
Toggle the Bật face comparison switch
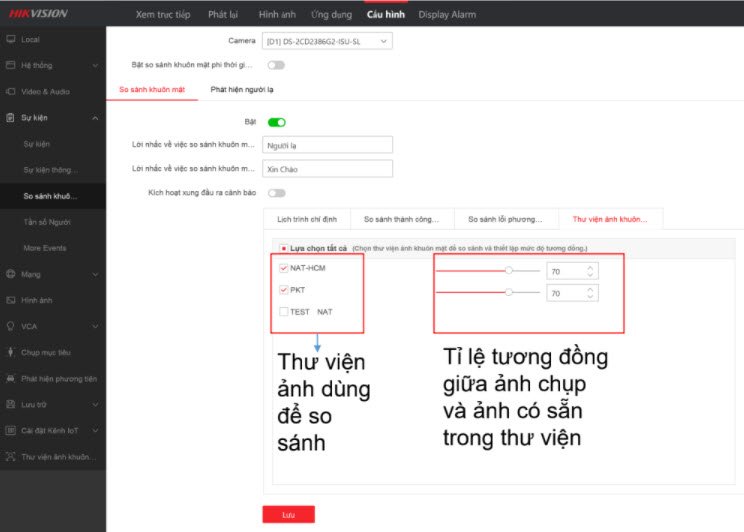[276, 122]
